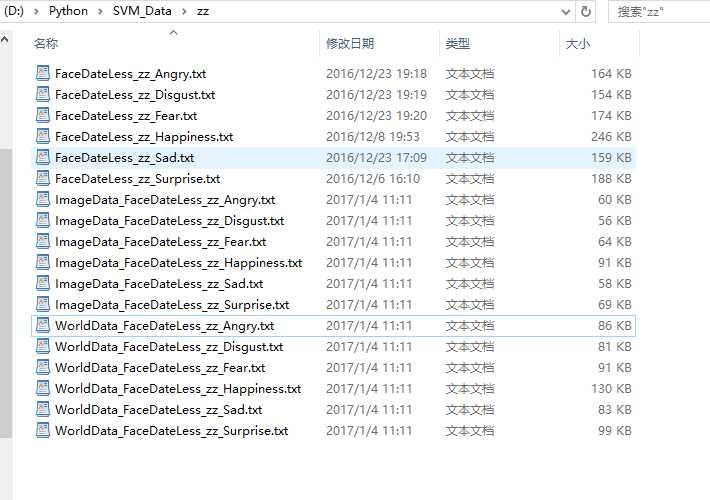The image size is (710, 500).
Task: Click the FaceDateLess_zz_Angry.txt file icon
Action: 43,73
